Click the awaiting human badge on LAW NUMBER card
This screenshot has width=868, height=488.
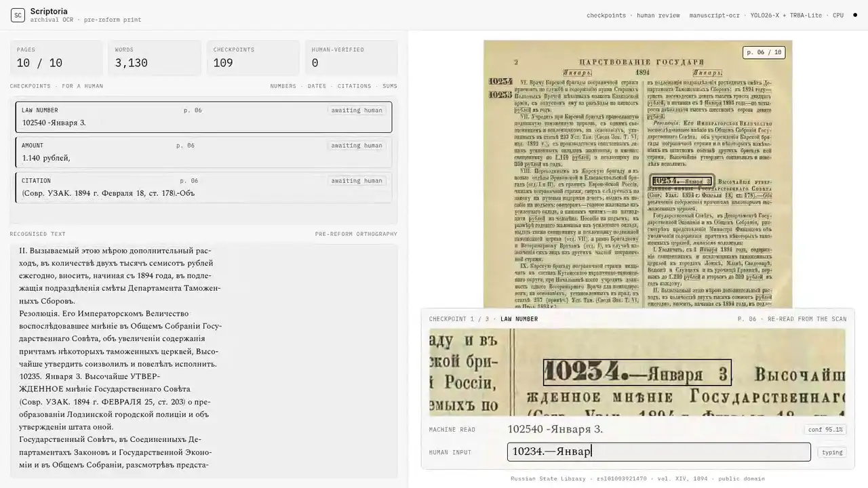(357, 110)
